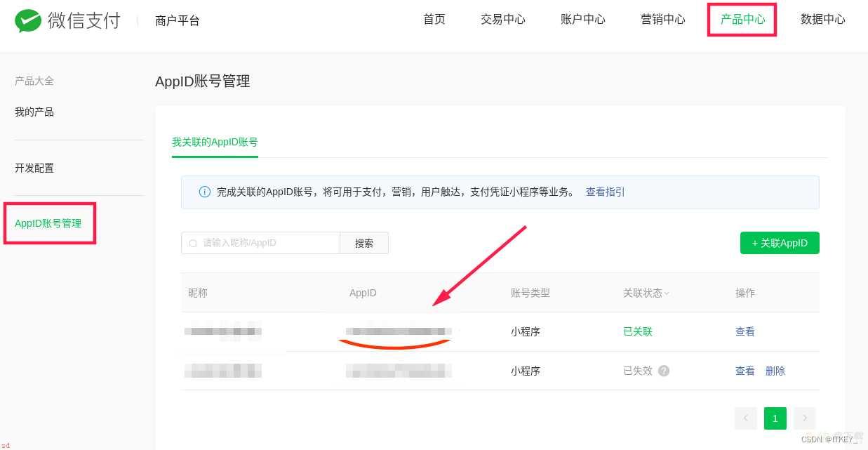Open the 查看指引 link

(605, 192)
